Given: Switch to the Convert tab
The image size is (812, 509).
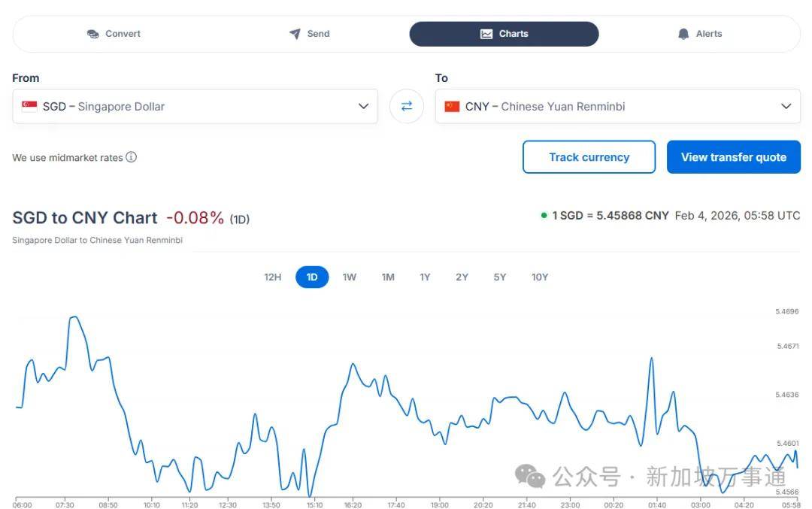Looking at the screenshot, I should coord(114,34).
